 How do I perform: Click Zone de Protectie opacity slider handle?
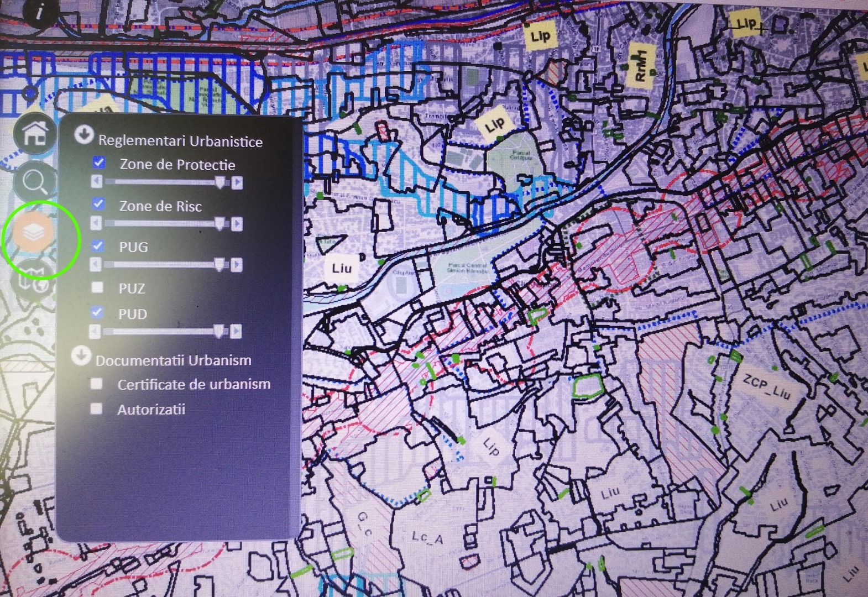click(x=220, y=182)
